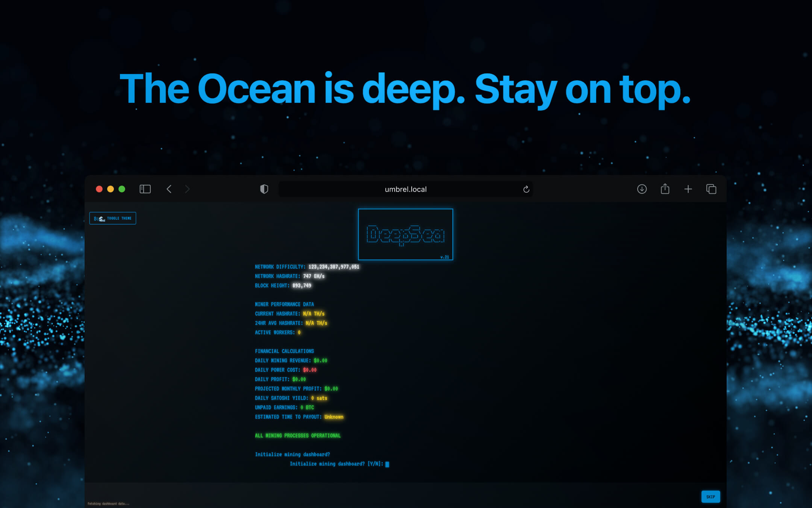Toggle between DeepSea themes
Image resolution: width=812 pixels, height=508 pixels.
(x=112, y=218)
